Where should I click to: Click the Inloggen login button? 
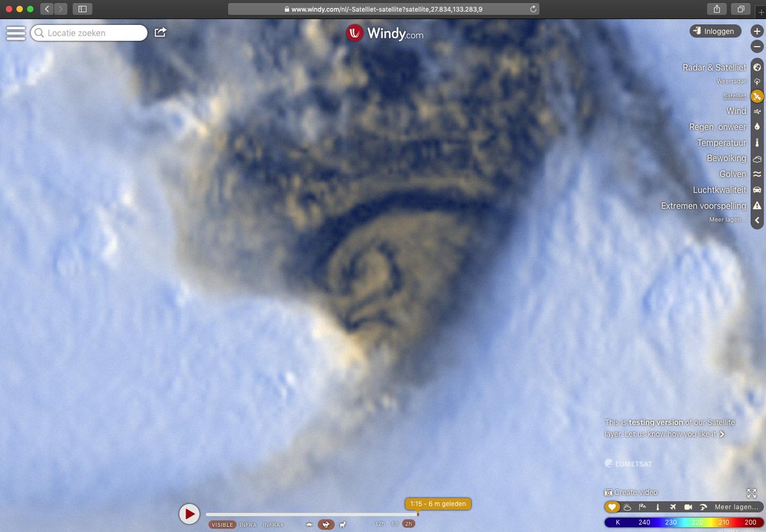click(x=716, y=31)
